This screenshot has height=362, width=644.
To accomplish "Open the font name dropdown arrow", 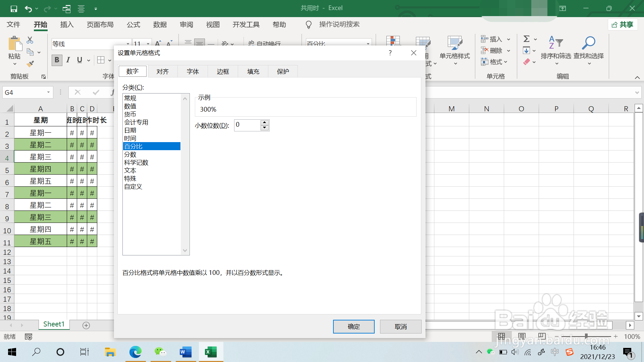I will tap(128, 44).
